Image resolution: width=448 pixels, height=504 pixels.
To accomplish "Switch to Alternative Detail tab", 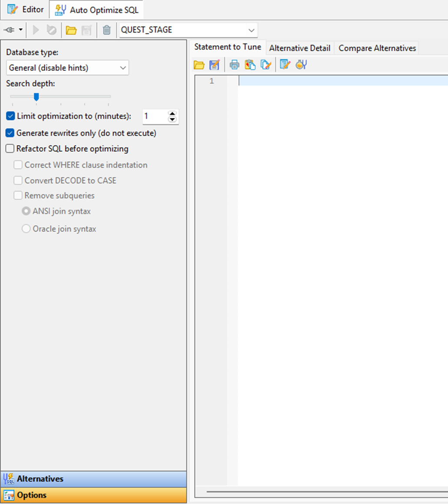I will tap(300, 48).
